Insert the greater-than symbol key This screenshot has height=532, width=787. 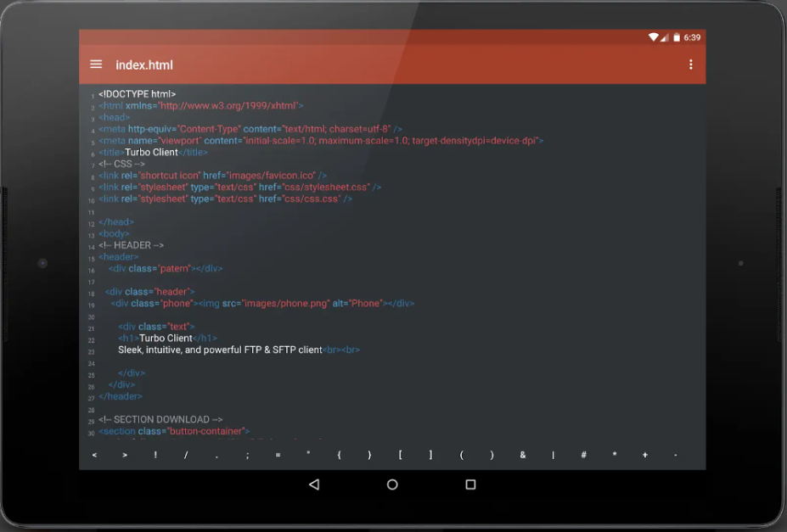[x=125, y=456]
